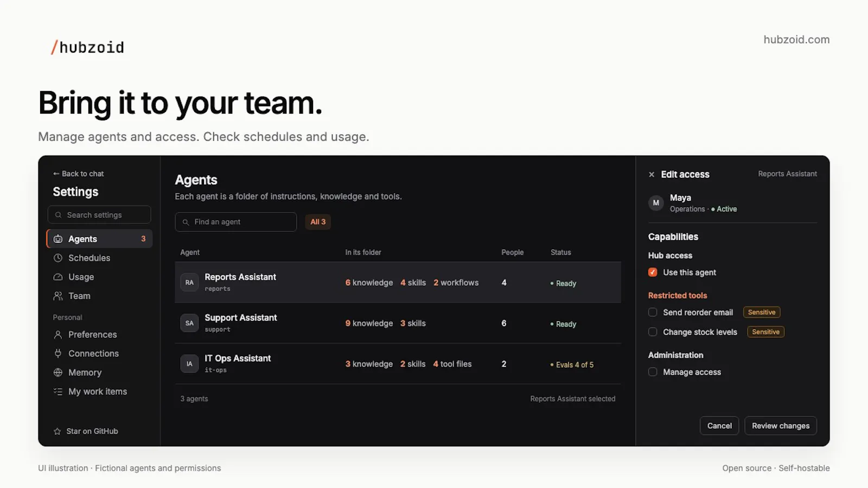The width and height of the screenshot is (868, 488).
Task: Check the Manage access checkbox
Action: point(653,372)
